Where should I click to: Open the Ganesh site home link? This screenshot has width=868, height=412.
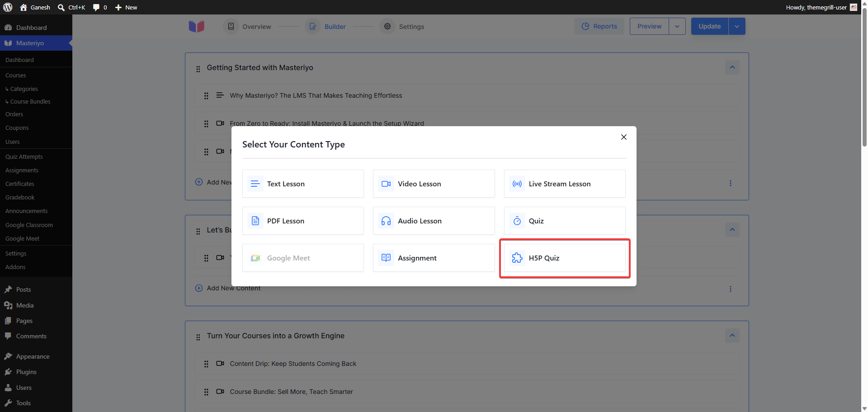35,7
